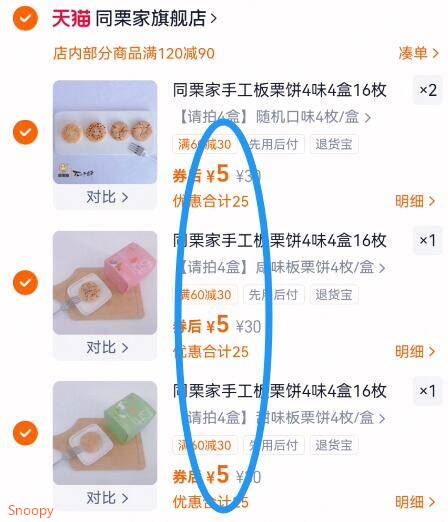The height and width of the screenshot is (522, 448).
Task: Open 对比 under the green box product
Action: point(107,498)
